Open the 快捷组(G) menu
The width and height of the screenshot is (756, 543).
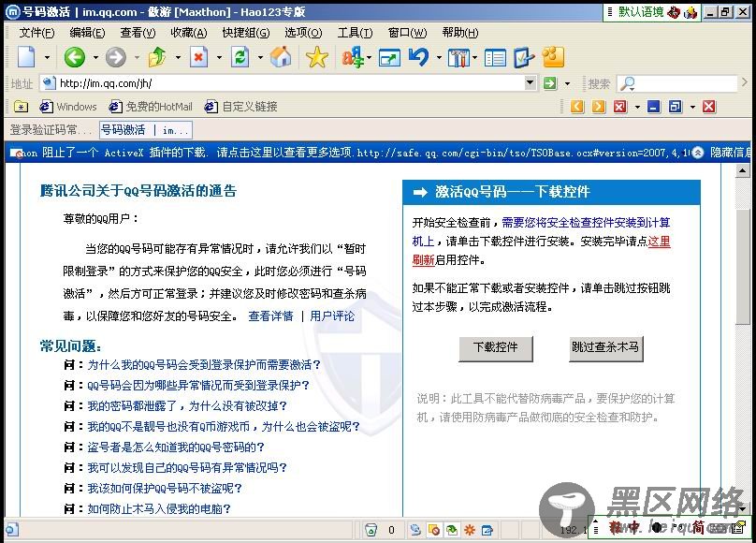pos(246,33)
